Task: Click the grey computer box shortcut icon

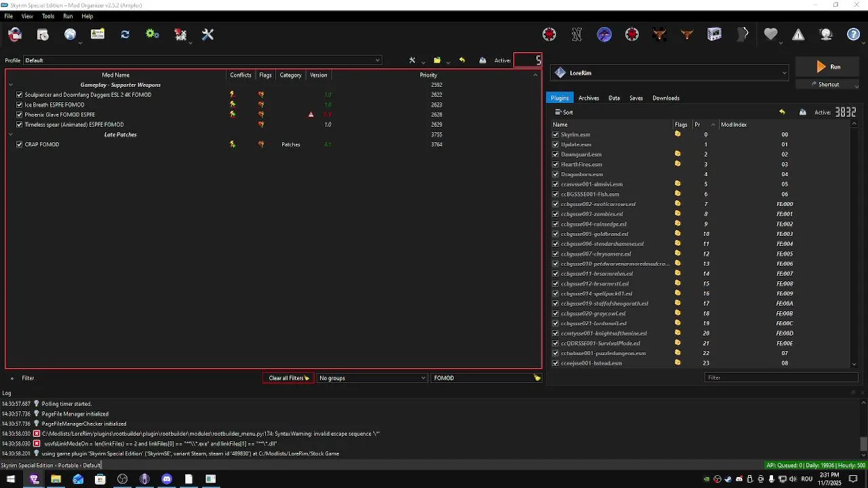Action: (715, 34)
